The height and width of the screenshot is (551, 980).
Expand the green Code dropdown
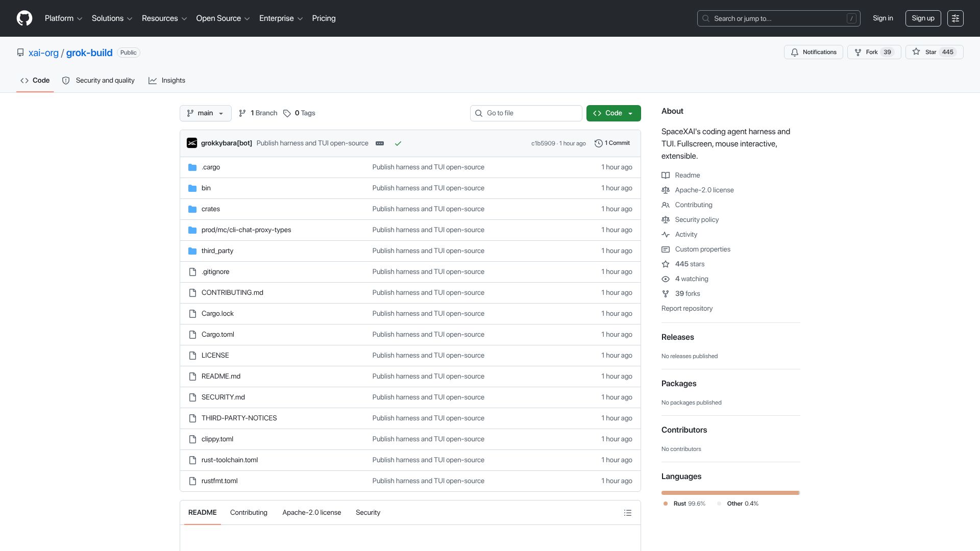[x=614, y=113]
